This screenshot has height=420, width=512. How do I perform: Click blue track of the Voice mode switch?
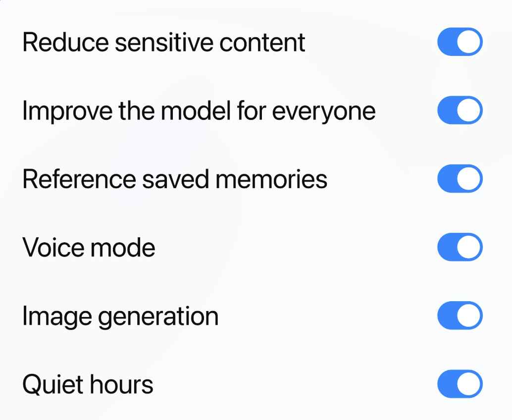pyautogui.click(x=446, y=247)
